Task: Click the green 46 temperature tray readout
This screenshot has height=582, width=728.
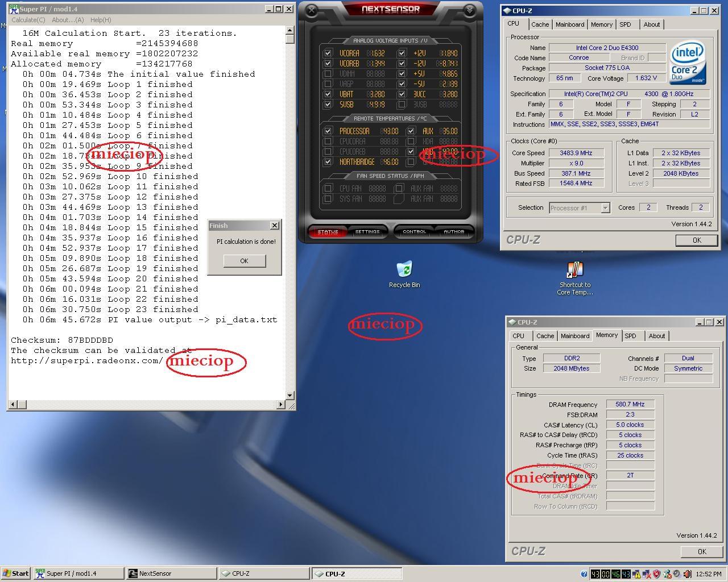Action: pyautogui.click(x=616, y=574)
